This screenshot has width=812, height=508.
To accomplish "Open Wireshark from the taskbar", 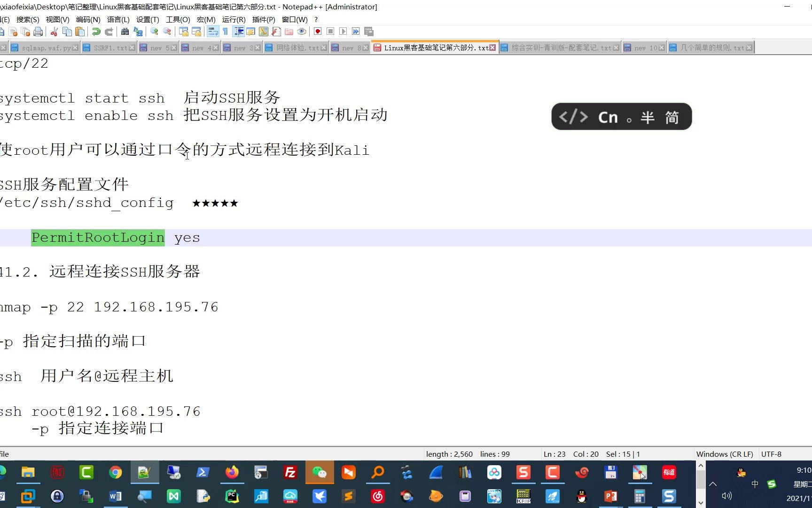I will 436,473.
